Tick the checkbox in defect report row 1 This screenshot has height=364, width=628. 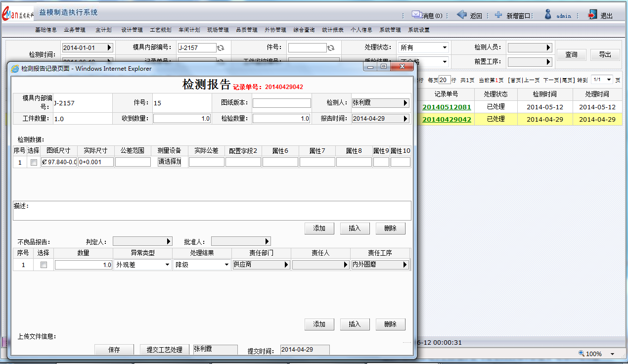coord(44,265)
